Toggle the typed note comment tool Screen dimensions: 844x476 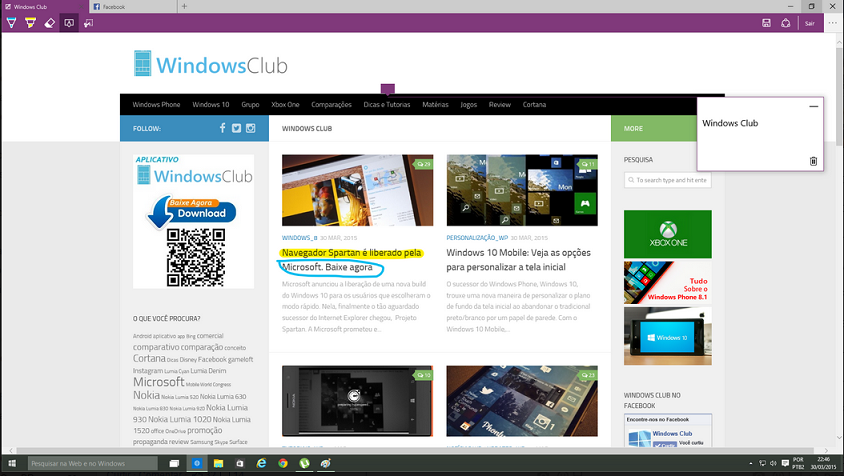point(69,23)
